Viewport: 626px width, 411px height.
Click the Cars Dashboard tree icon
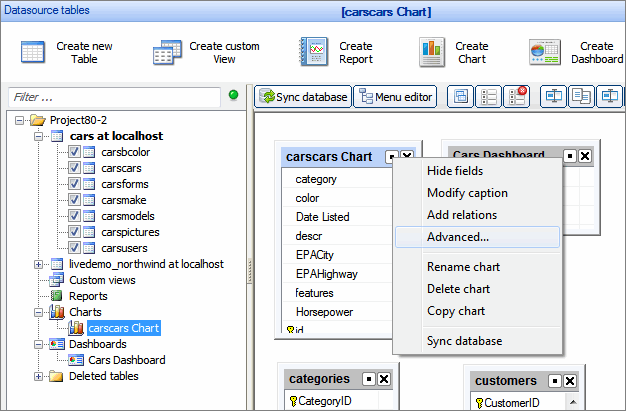(76, 360)
